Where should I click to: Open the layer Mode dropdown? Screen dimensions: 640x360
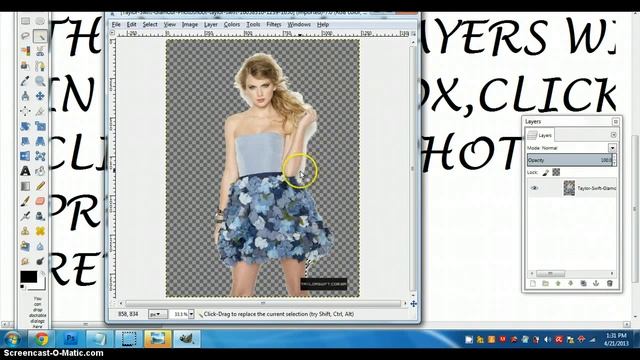click(612, 148)
